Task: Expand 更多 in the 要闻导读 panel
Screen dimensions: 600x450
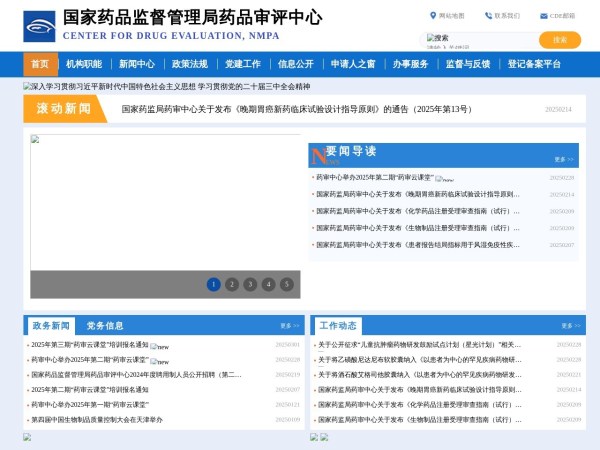Action: [565, 159]
